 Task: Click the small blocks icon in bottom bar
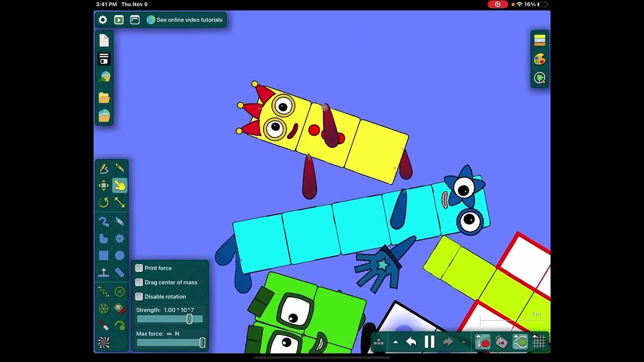tap(379, 342)
